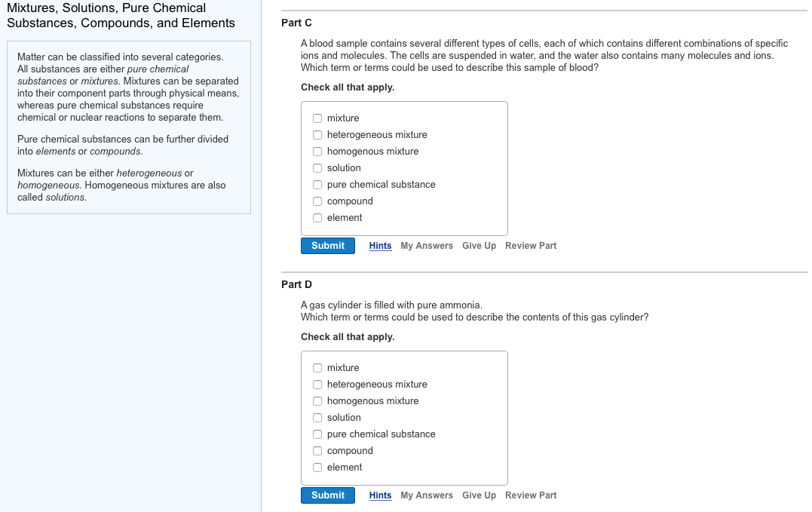
Task: Submit the answers for Part D
Action: click(x=327, y=495)
